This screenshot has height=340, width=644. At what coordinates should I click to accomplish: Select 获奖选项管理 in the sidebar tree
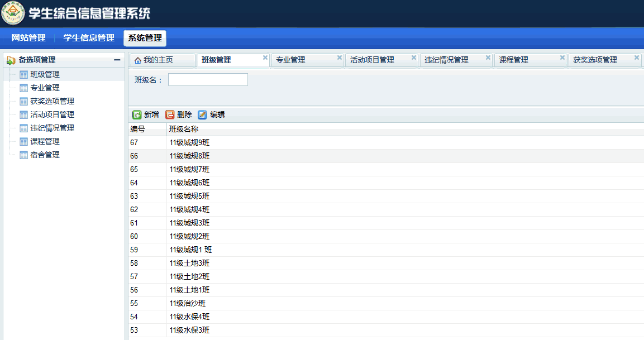(x=52, y=101)
